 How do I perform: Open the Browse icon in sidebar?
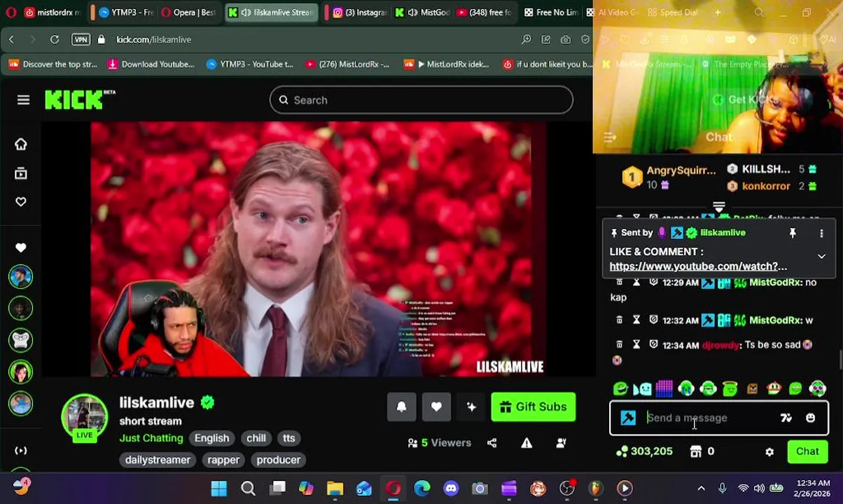(21, 173)
